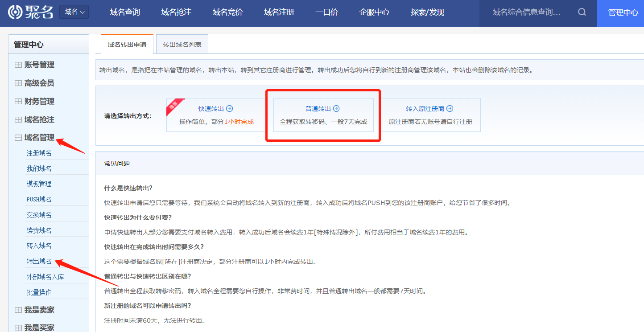Image resolution: width=644 pixels, height=332 pixels.
Task: Open 续费域名 in the sidebar
Action: tap(39, 230)
